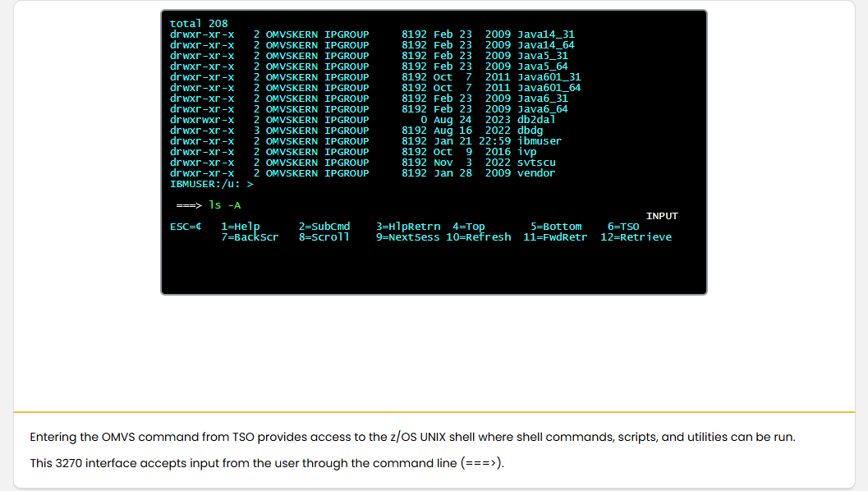
Task: Select the svtscu directory name
Action: [536, 163]
